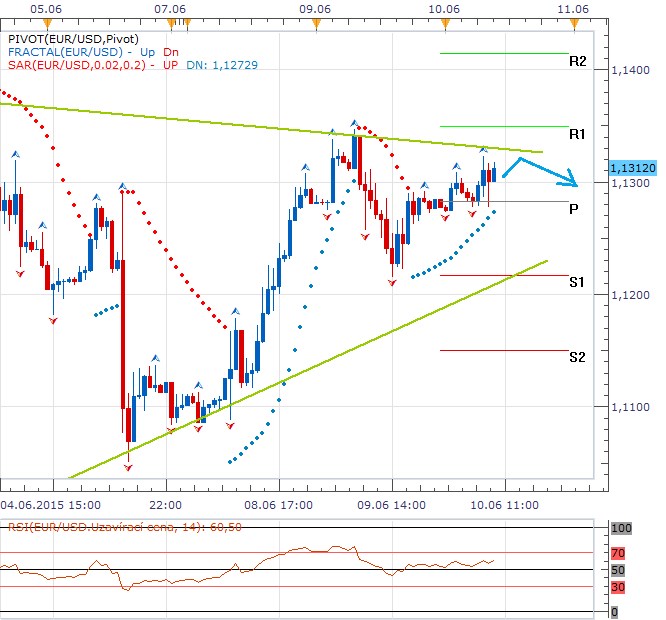Click the RSI 70 overbought level label
The height and width of the screenshot is (620, 666).
coord(618,551)
